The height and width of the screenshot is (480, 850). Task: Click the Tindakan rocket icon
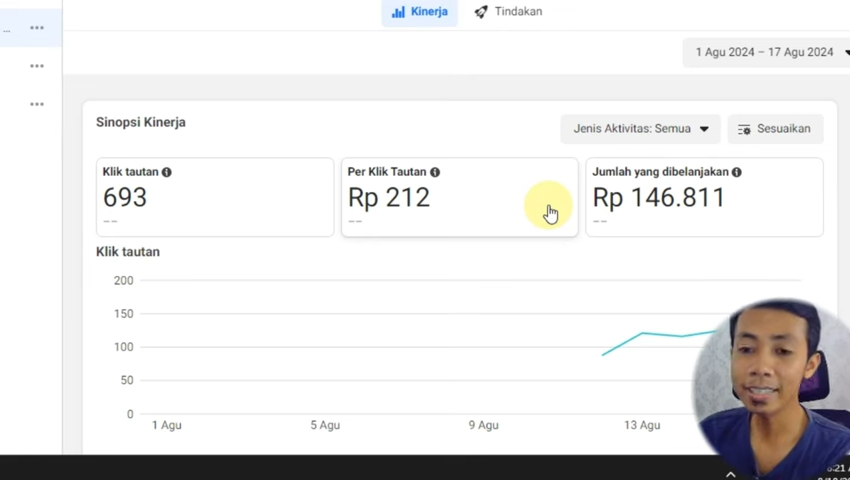point(481,12)
